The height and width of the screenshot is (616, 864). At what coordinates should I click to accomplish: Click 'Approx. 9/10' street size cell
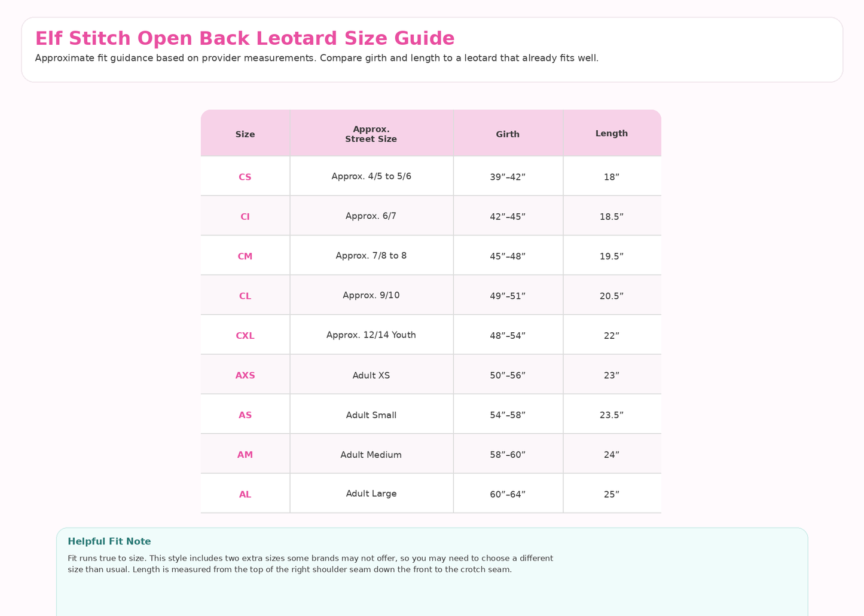point(371,295)
